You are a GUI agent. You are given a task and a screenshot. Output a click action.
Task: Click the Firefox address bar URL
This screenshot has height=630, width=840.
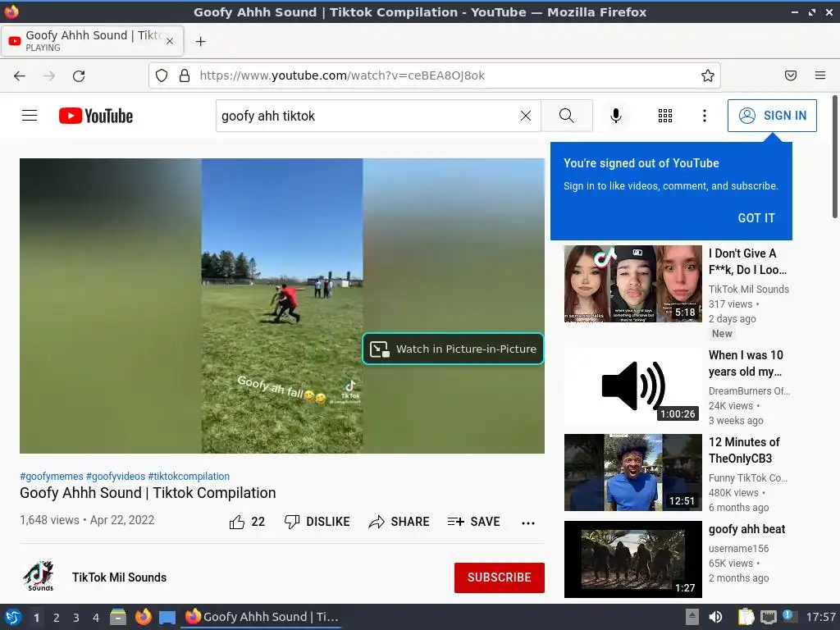pos(342,75)
